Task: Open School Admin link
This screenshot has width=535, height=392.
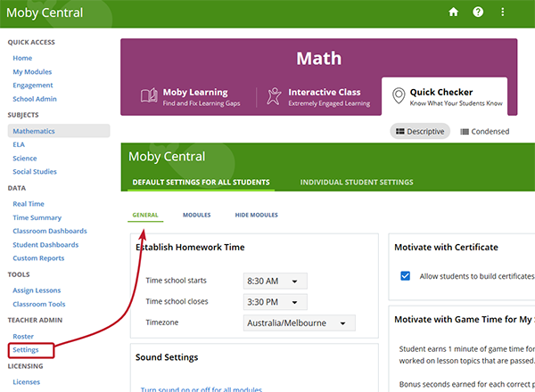Action: point(35,99)
